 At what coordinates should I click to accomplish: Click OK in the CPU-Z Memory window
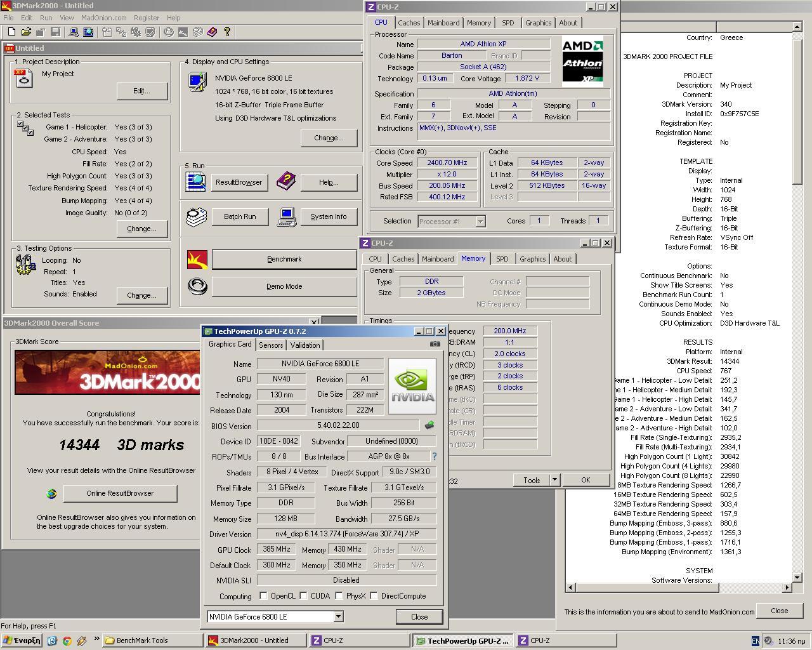(x=586, y=480)
